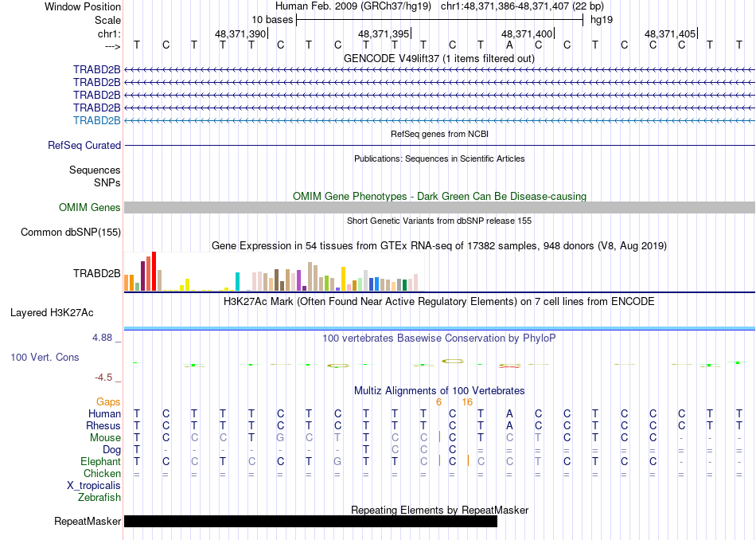Click the A base in reference sequence row
This screenshot has width=756, height=540.
(x=509, y=45)
